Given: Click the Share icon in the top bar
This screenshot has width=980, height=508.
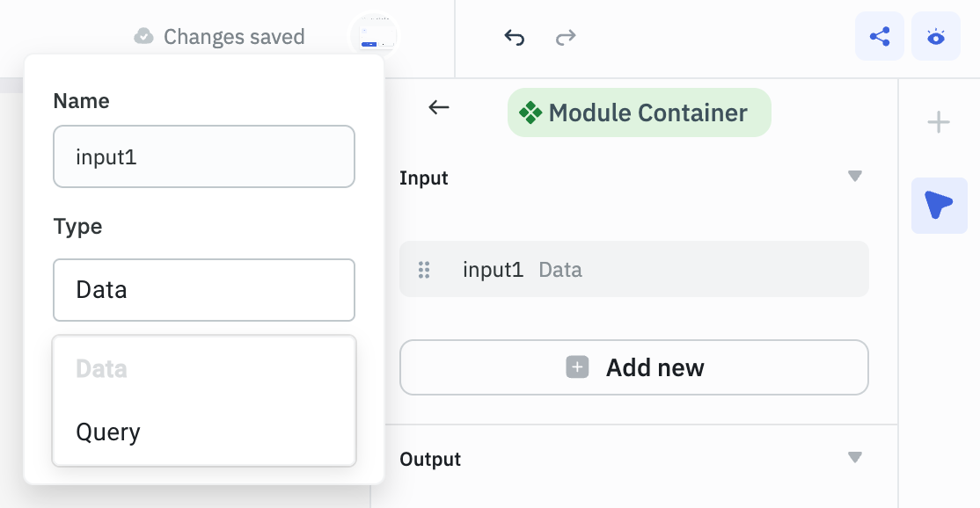Looking at the screenshot, I should 880,36.
